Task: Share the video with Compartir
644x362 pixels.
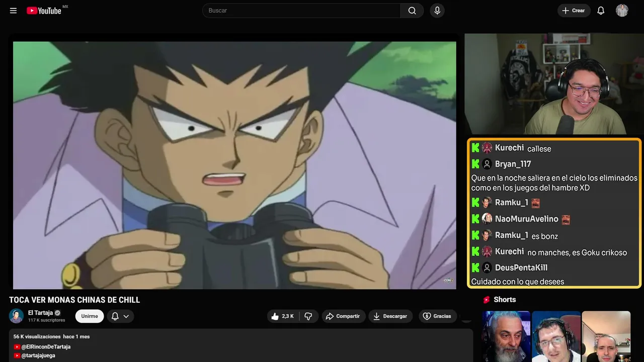Action: click(x=344, y=316)
